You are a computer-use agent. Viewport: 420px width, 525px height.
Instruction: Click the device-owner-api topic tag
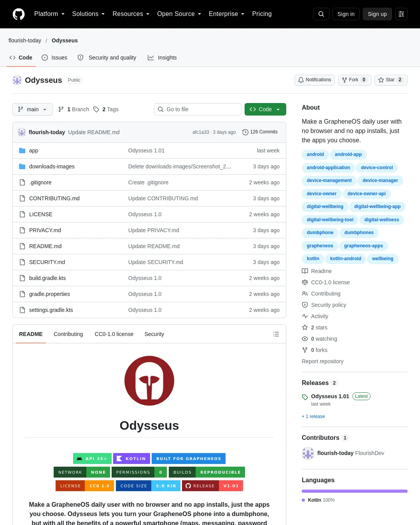(367, 194)
